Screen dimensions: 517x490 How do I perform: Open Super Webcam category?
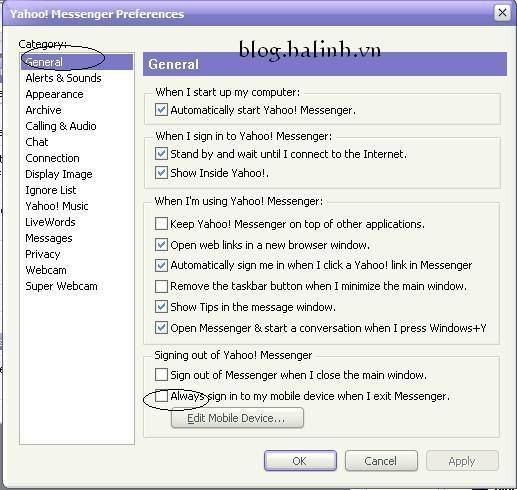click(61, 286)
